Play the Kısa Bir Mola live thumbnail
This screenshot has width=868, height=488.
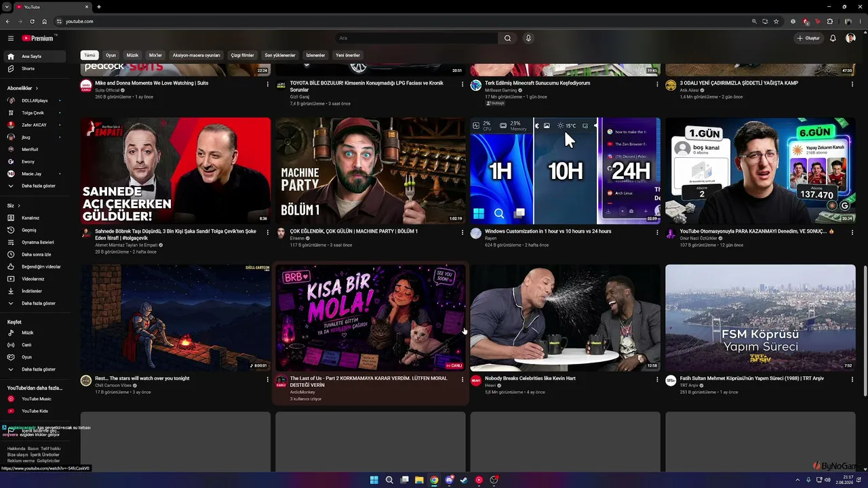pos(370,318)
